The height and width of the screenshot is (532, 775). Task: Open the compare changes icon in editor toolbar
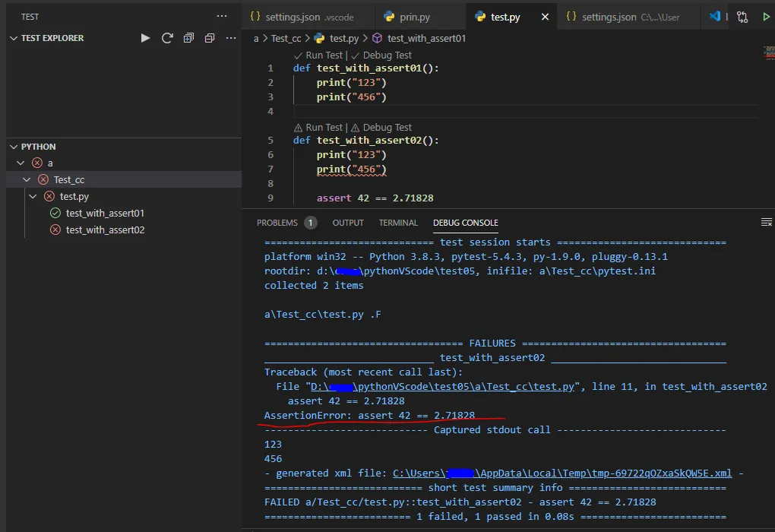742,17
